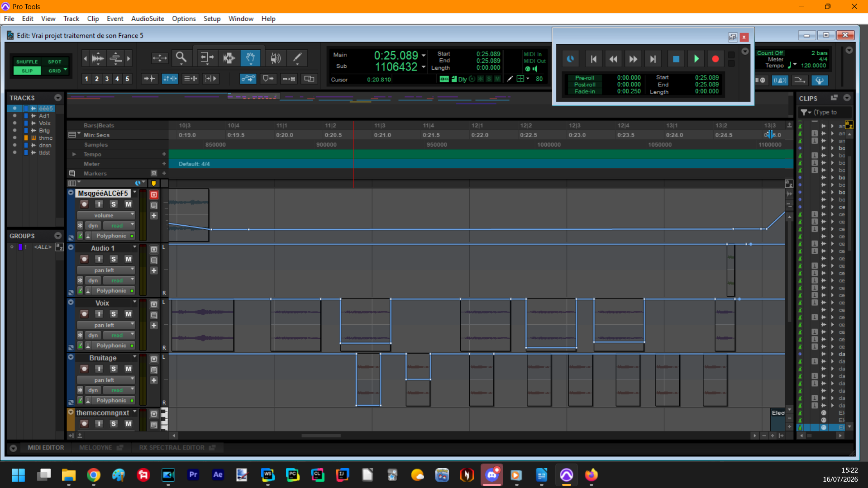Solo the Audio 1 track
This screenshot has width=868, height=488.
tap(114, 259)
